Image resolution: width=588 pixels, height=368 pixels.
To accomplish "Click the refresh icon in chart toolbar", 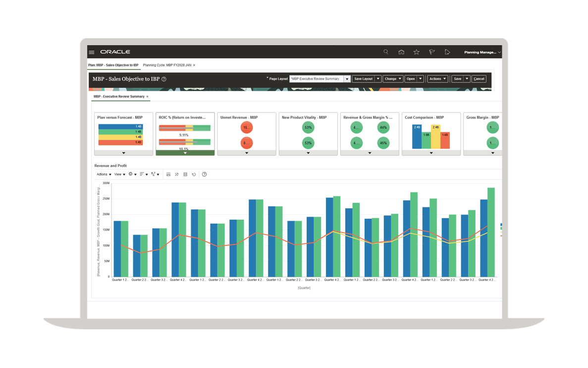I will click(194, 175).
